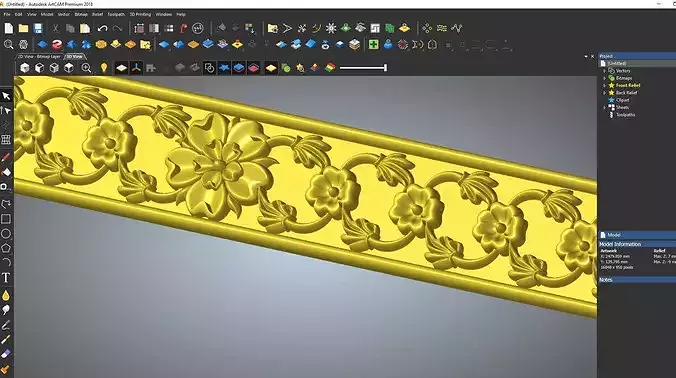
Task: Toggle the zero plane display
Action: pos(122,68)
